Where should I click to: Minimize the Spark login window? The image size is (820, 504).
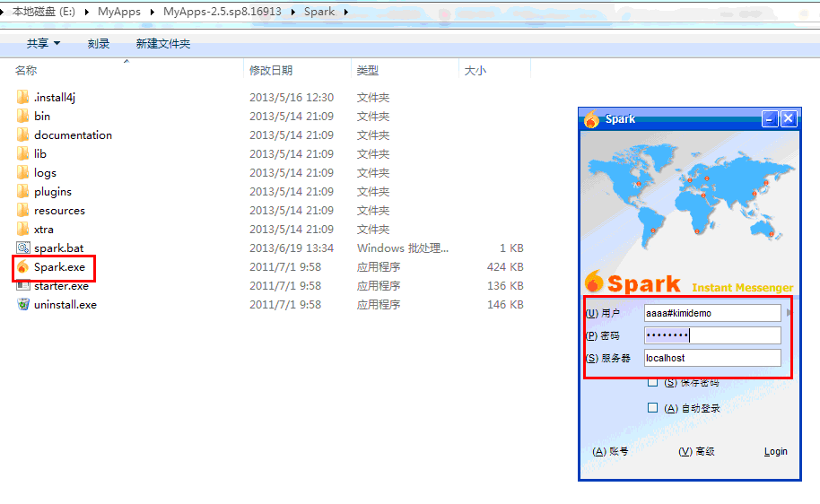769,119
